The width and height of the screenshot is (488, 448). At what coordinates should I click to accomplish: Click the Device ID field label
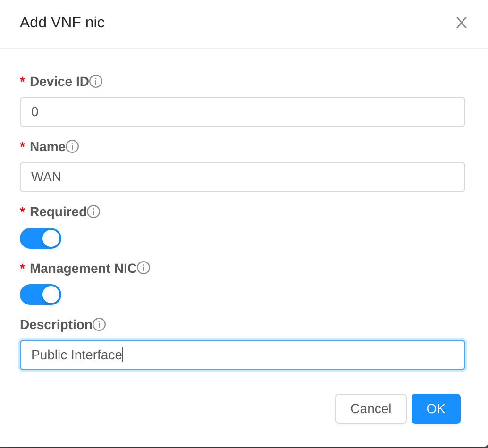click(59, 81)
